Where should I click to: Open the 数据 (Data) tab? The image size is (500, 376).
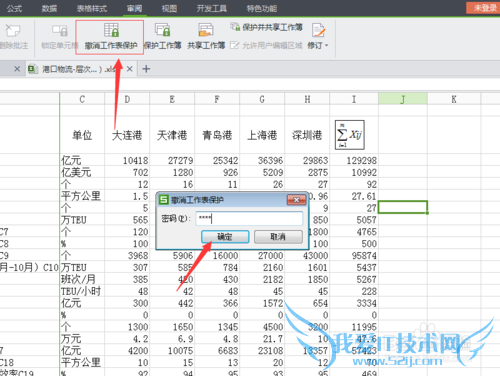[x=49, y=8]
